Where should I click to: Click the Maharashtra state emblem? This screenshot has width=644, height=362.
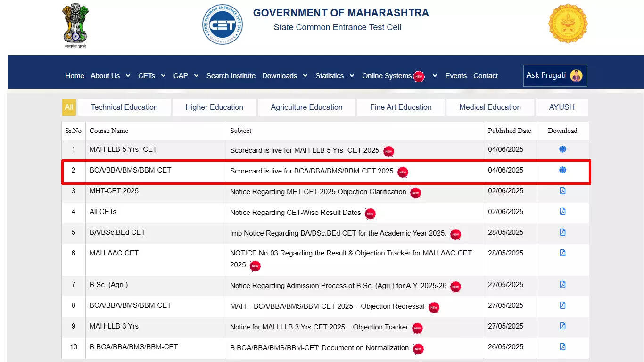click(x=75, y=24)
